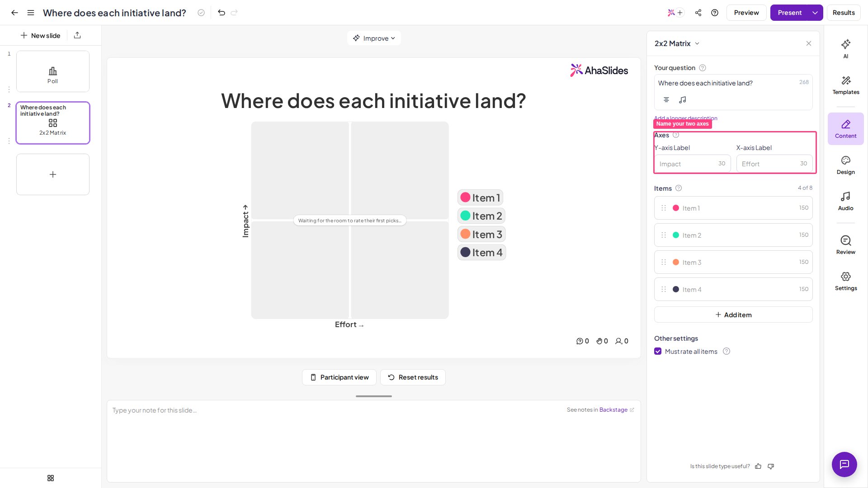868x488 pixels.
Task: Open the Design sidebar panel
Action: pos(846,165)
